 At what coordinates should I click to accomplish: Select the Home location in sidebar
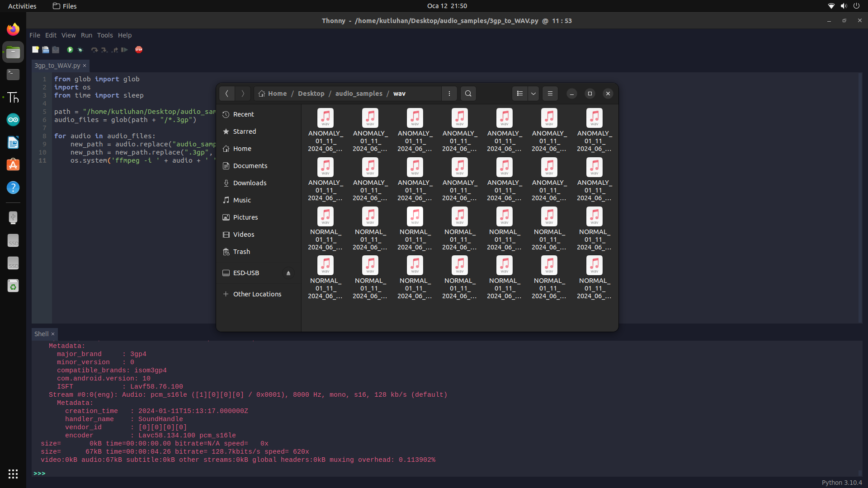point(243,148)
